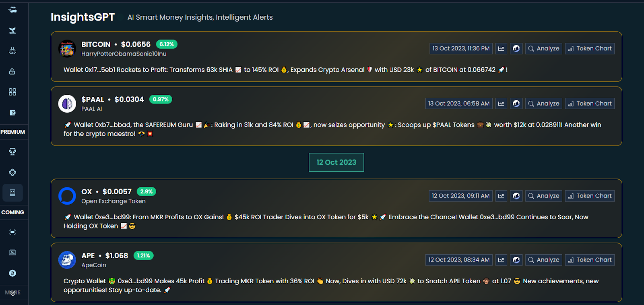The height and width of the screenshot is (305, 644).
Task: Open the trophy icon under PREMIUM
Action: (12, 151)
